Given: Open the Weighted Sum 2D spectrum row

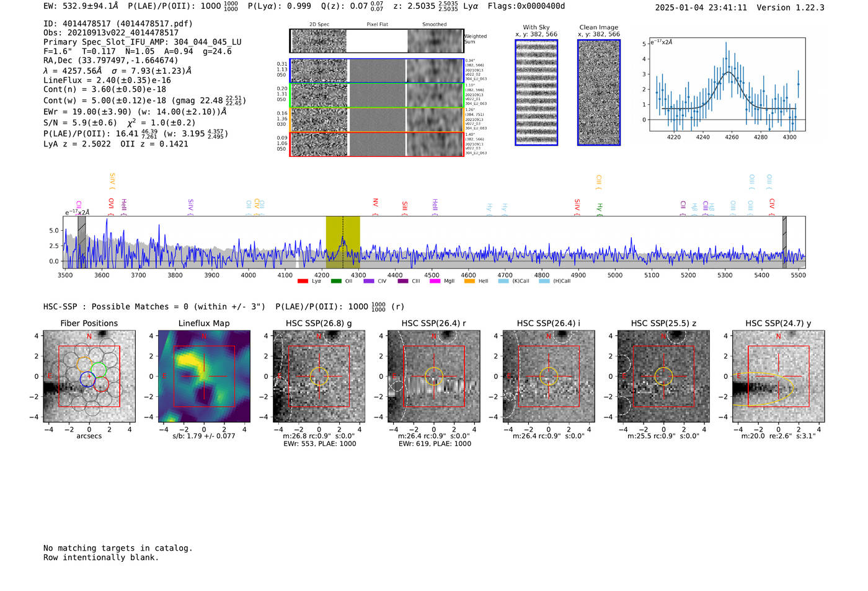Looking at the screenshot, I should click(376, 41).
